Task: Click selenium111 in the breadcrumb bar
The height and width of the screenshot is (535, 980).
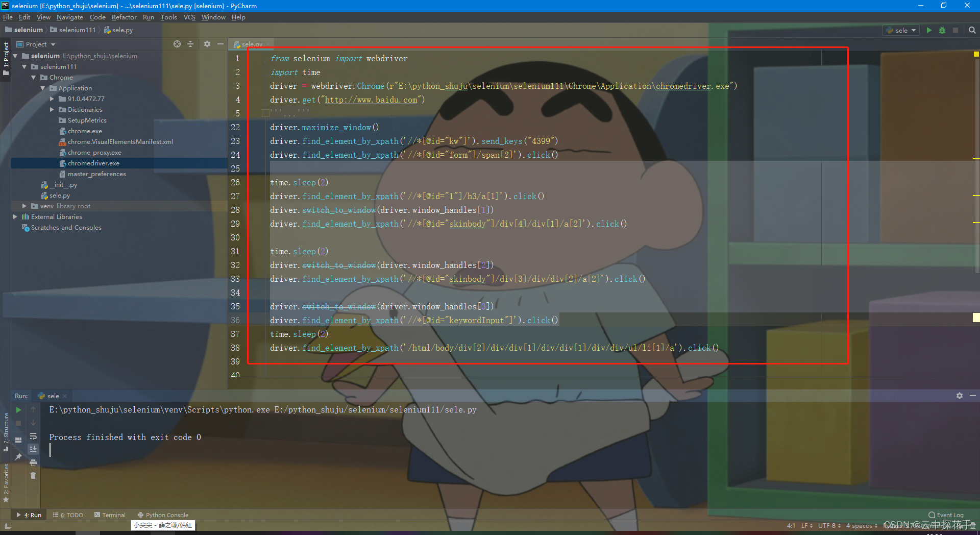Action: coord(72,30)
